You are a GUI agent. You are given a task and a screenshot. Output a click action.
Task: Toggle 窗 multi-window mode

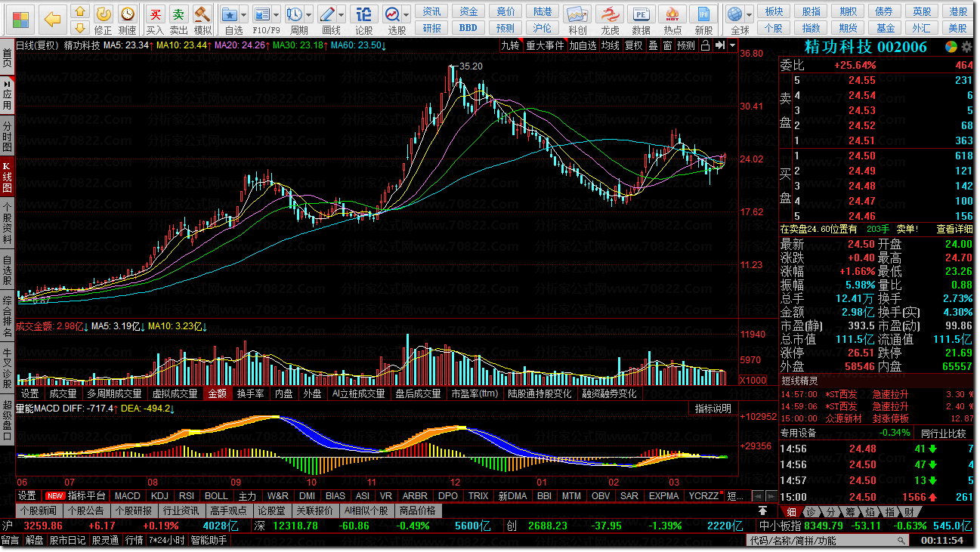pos(667,45)
